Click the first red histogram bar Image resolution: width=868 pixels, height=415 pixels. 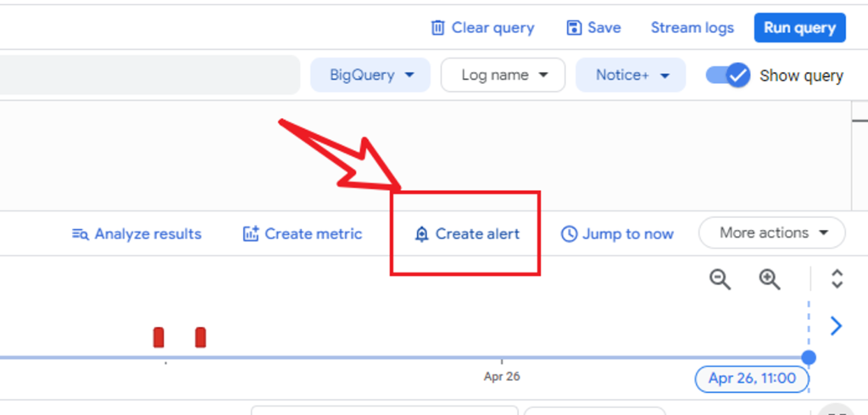tap(159, 337)
